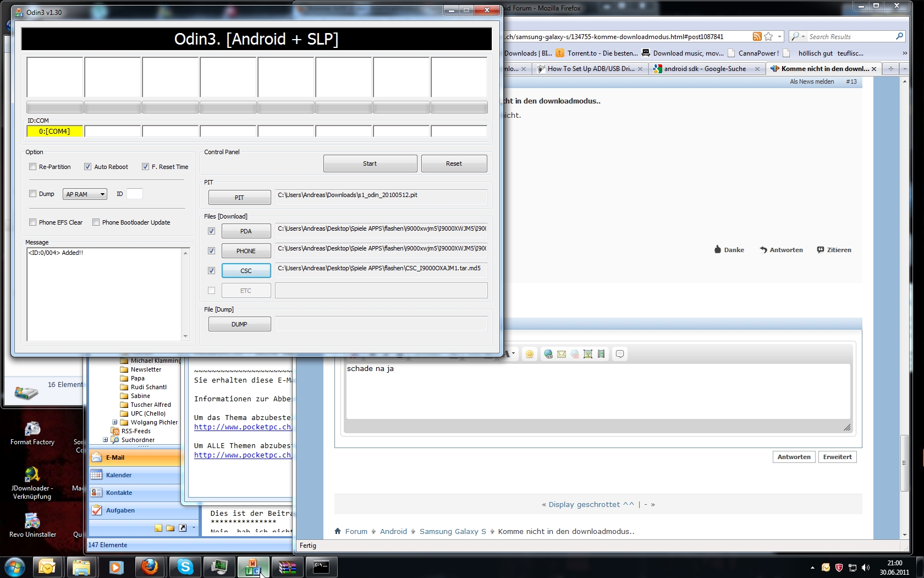The height and width of the screenshot is (578, 924).
Task: Show more bookmarks toolbar chevron
Action: coord(905,53)
